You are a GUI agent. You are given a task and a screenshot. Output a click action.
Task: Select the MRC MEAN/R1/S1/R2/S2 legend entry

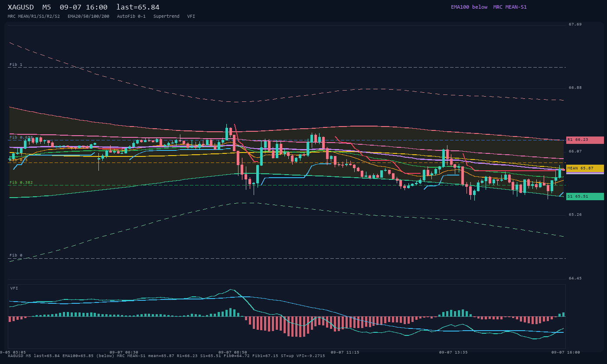point(34,16)
